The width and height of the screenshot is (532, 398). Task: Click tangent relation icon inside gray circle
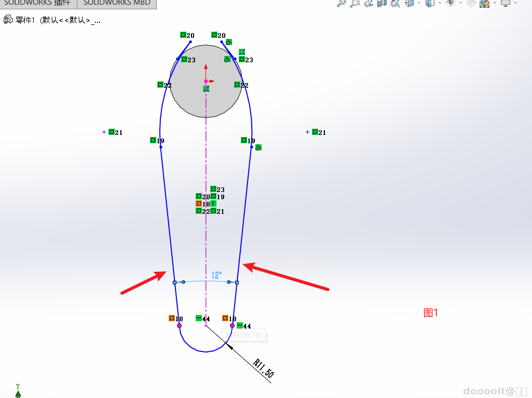[x=227, y=59]
